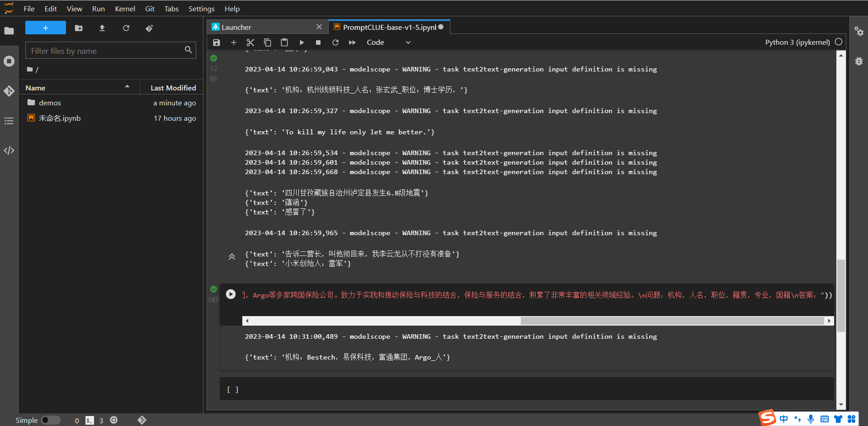Insert a cell below with the plus icon

pyautogui.click(x=234, y=43)
